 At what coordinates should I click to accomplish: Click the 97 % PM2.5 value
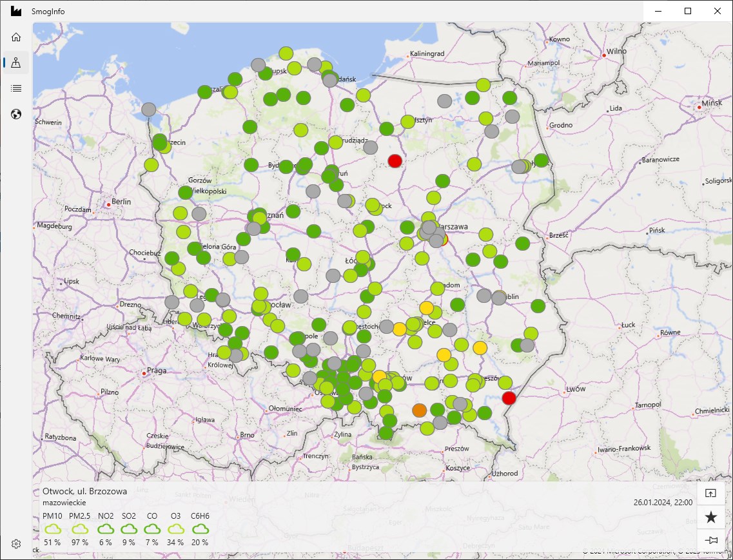(x=80, y=543)
